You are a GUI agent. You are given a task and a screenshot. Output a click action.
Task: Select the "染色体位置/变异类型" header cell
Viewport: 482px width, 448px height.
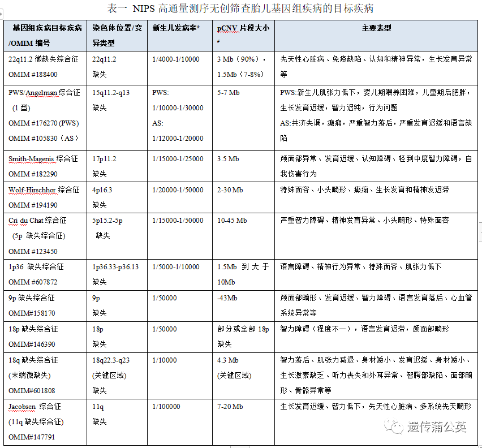(x=117, y=36)
